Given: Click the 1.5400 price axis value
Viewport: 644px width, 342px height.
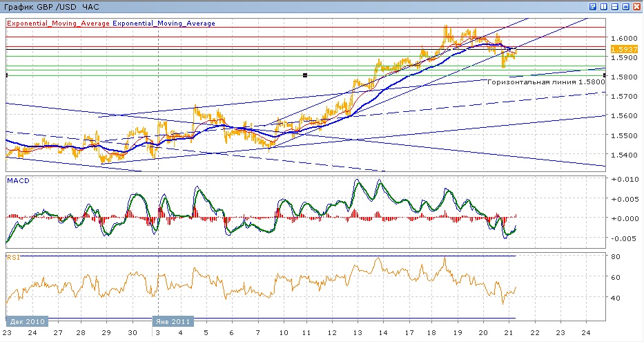Looking at the screenshot, I should (624, 155).
